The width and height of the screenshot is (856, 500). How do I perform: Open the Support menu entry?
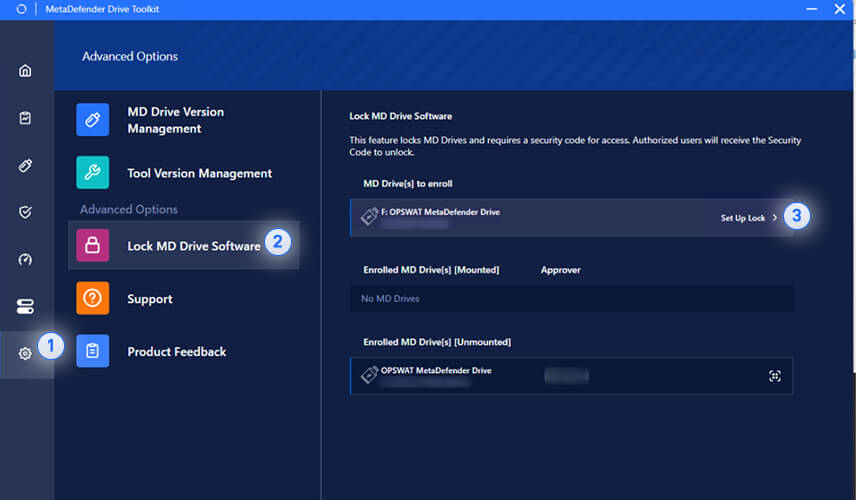click(x=150, y=299)
